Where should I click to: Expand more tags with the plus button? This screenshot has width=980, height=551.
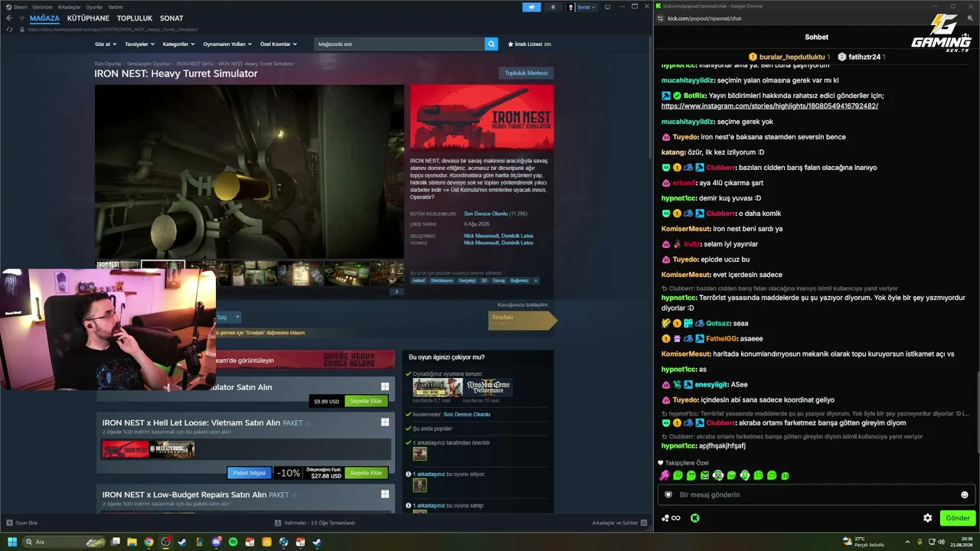click(x=535, y=281)
